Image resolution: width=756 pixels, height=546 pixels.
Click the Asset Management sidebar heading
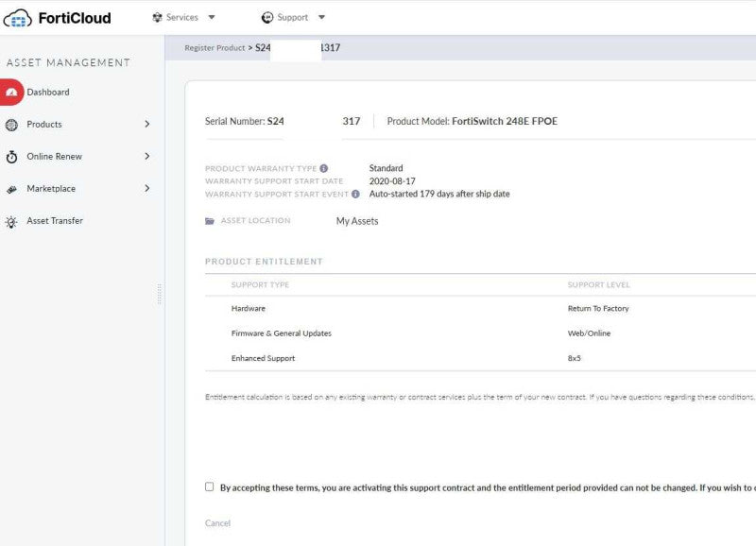coord(68,62)
